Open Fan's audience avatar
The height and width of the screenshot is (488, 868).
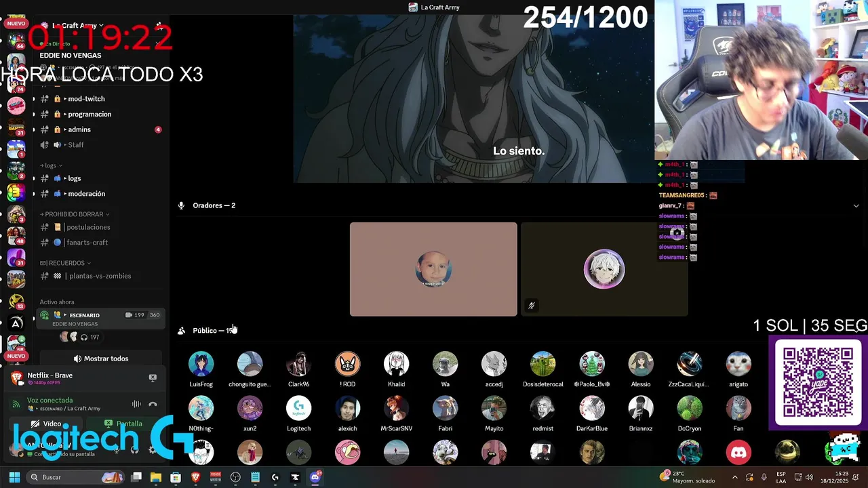click(x=738, y=409)
